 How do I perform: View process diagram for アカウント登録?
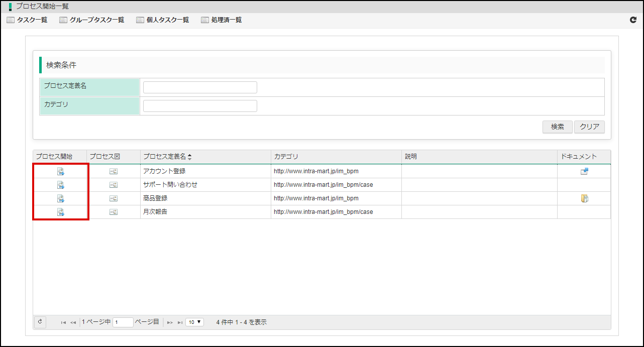pyautogui.click(x=114, y=171)
